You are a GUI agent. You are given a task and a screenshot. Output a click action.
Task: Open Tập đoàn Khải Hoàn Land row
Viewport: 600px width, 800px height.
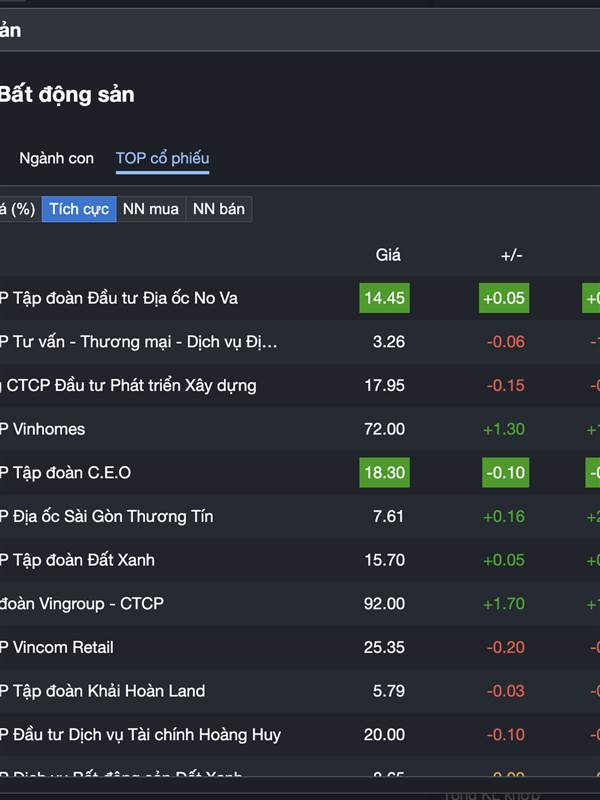click(300, 691)
